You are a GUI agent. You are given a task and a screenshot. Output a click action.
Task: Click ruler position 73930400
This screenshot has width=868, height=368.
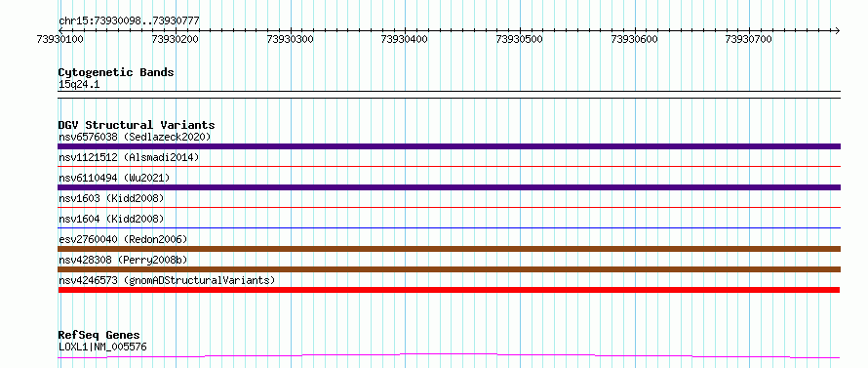[x=405, y=39]
